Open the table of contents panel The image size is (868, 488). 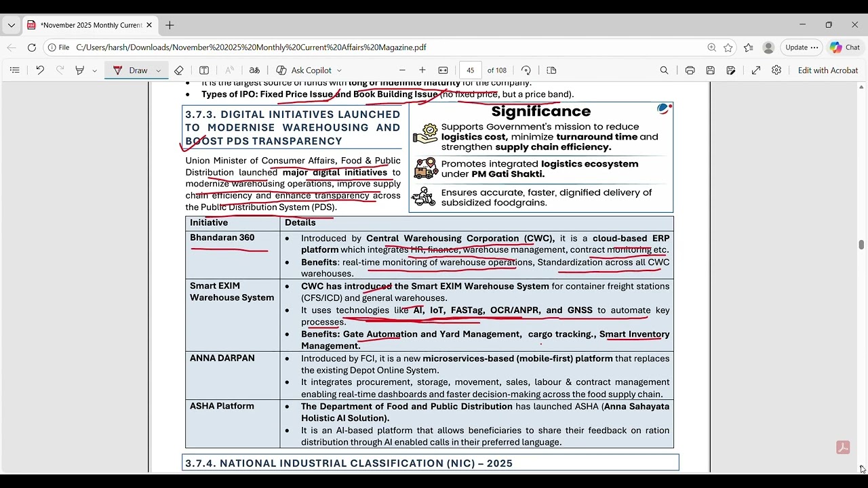point(15,70)
